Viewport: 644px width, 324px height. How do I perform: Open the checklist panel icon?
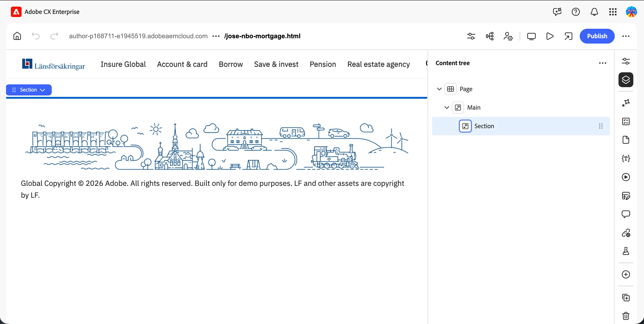coord(626,121)
